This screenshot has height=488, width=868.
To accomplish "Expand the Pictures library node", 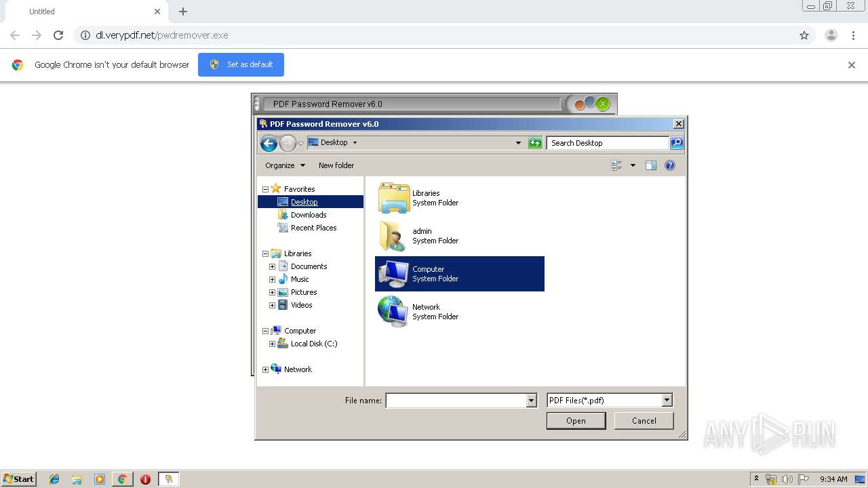I will coord(272,292).
